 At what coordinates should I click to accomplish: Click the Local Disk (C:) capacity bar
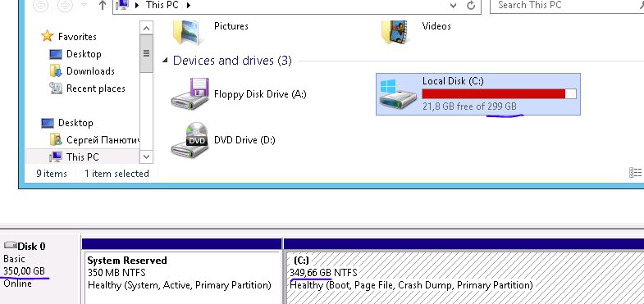[500, 94]
